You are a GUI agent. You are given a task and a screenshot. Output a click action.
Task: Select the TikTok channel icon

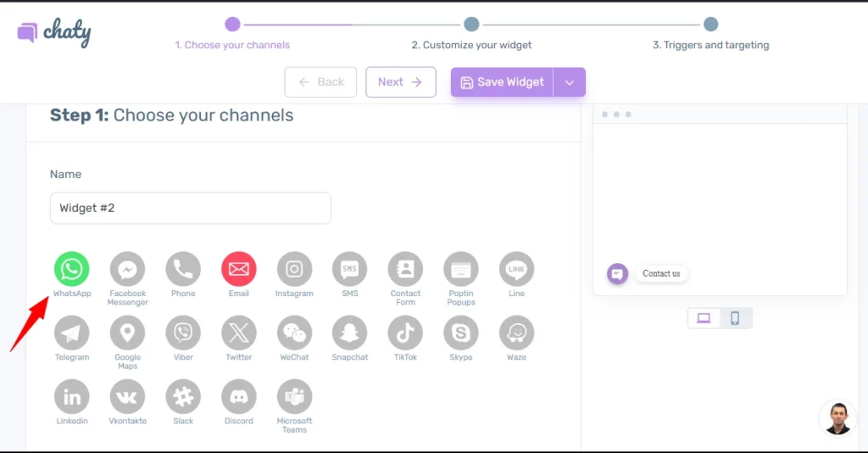(x=405, y=333)
